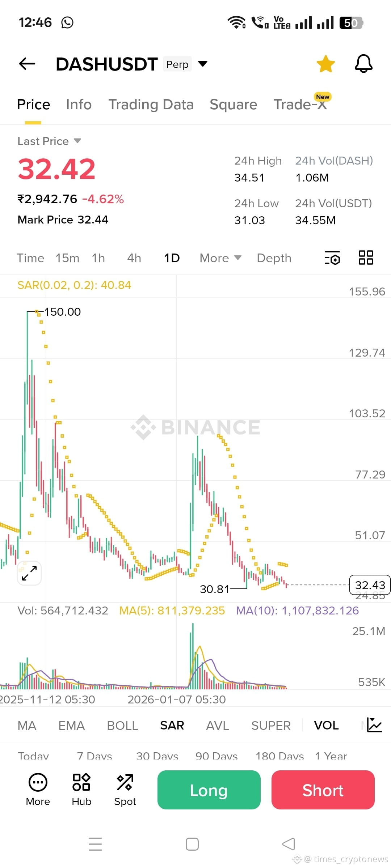Viewport: 391px width, 868px height.
Task: Tap Android back navigation triangle
Action: tap(289, 844)
